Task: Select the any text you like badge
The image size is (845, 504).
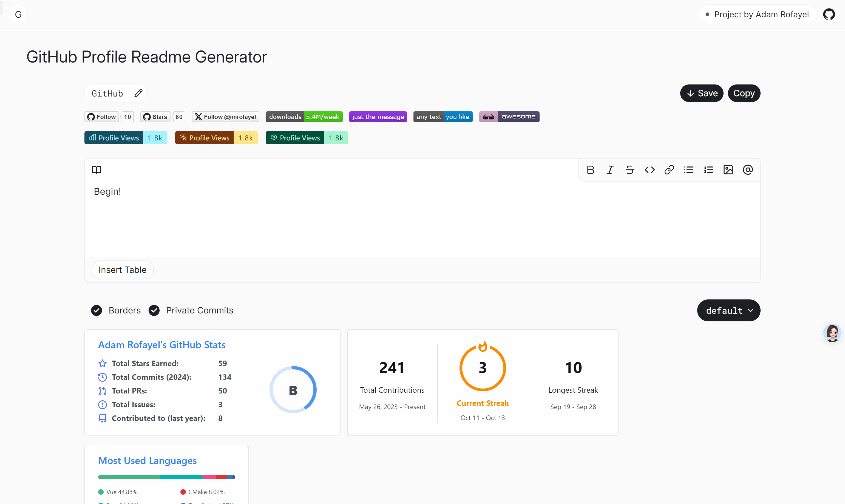Action: tap(443, 117)
